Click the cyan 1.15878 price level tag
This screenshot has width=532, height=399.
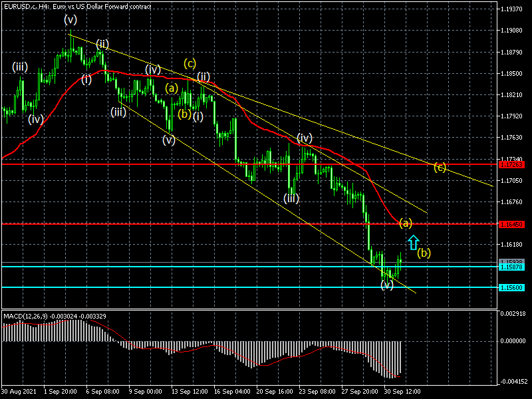coord(513,267)
